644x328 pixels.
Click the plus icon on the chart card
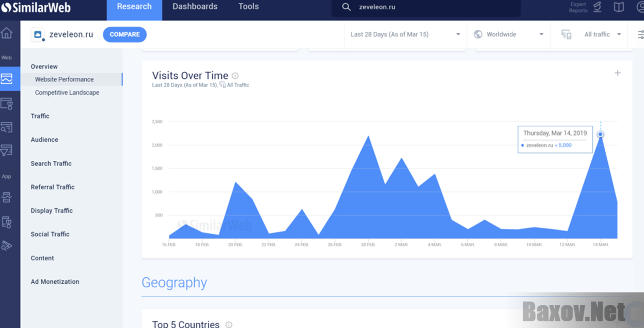(617, 73)
